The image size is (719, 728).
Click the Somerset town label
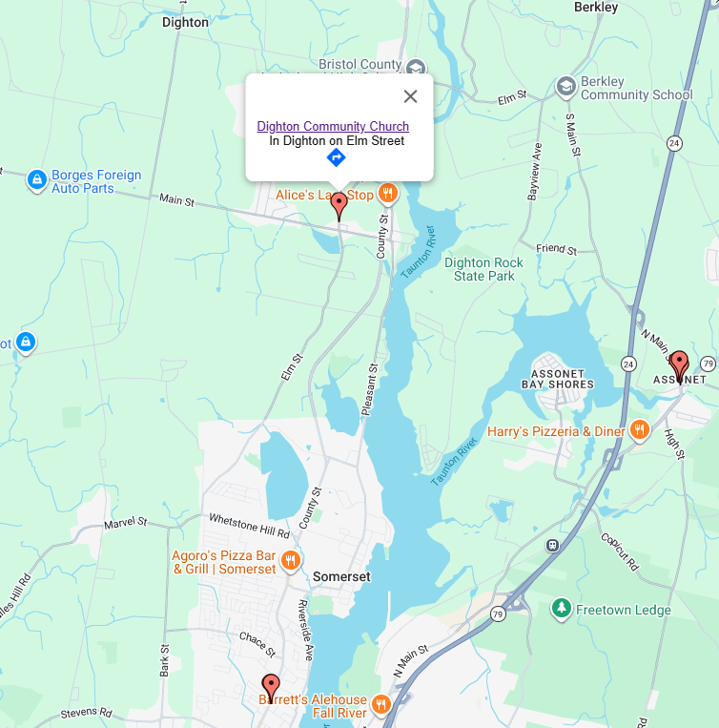(341, 576)
